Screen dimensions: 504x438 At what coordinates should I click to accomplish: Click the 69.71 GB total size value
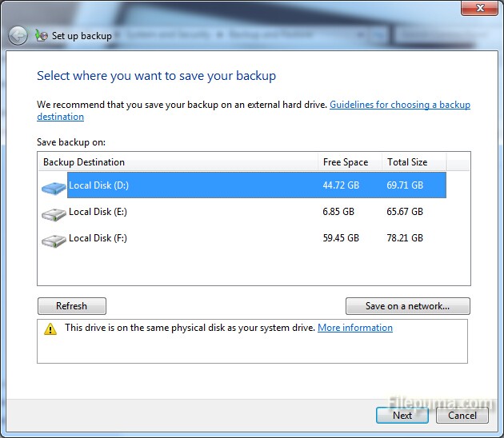[405, 185]
